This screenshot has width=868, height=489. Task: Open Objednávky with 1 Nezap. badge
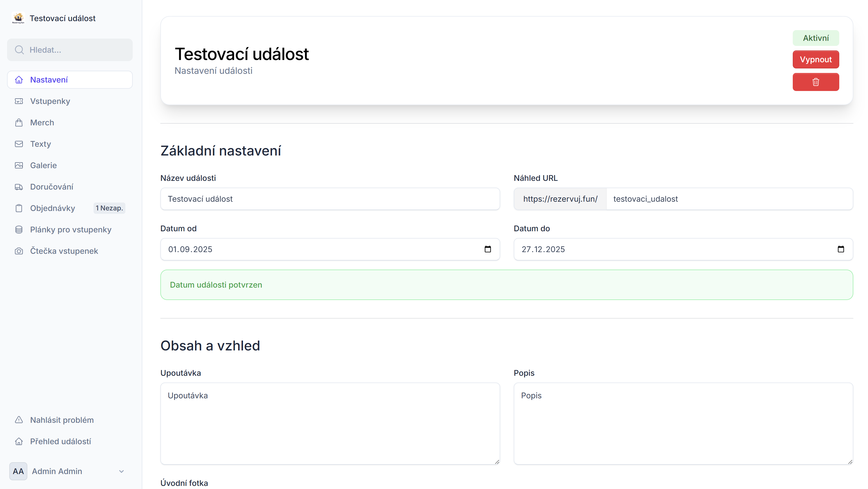[x=53, y=208]
